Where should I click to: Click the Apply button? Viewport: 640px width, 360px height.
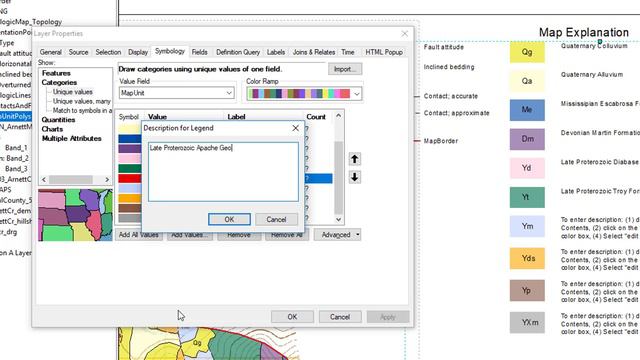[x=388, y=317]
